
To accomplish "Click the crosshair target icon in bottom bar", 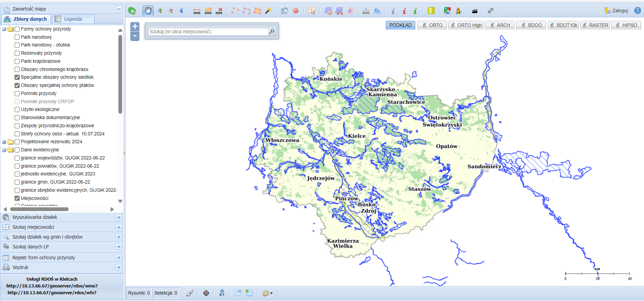I will click(206, 293).
